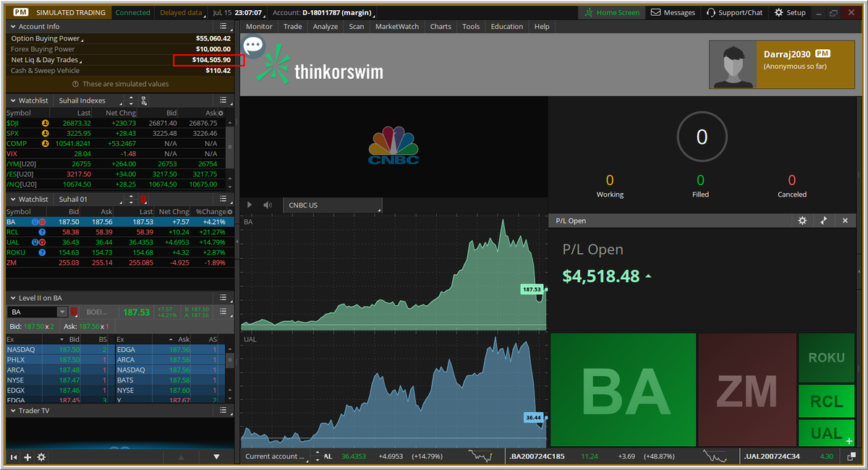Click the Darraj2030 profile card
The height and width of the screenshot is (470, 868).
783,64
